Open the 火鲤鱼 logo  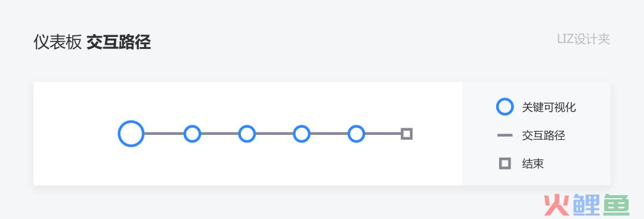click(x=587, y=204)
